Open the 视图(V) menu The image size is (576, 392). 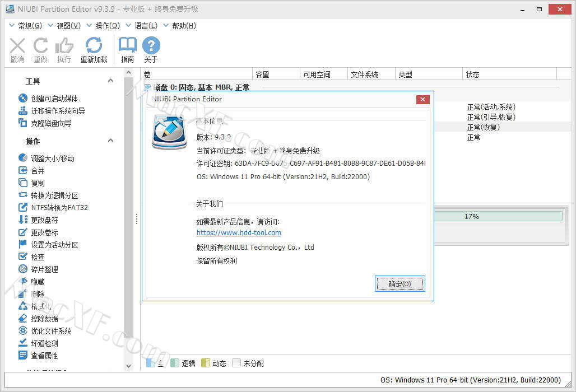point(67,25)
